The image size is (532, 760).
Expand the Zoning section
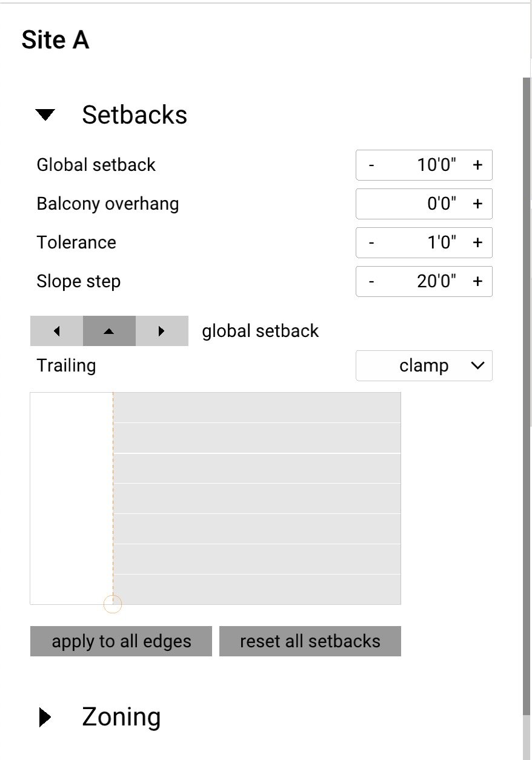[x=45, y=717]
